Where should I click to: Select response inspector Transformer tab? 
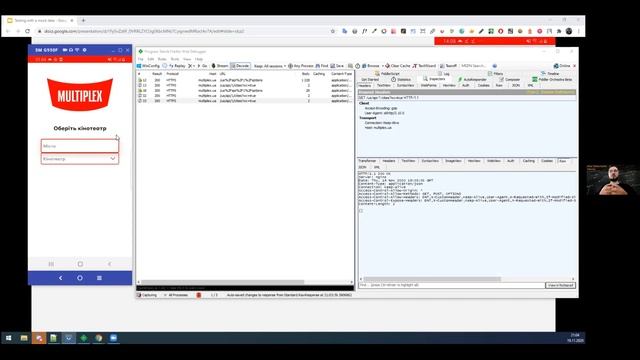(x=367, y=161)
